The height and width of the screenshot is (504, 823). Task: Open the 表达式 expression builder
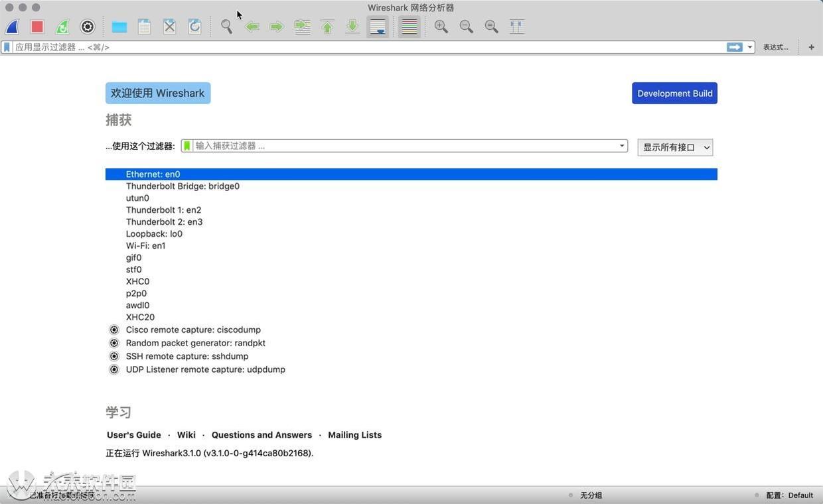pyautogui.click(x=775, y=47)
